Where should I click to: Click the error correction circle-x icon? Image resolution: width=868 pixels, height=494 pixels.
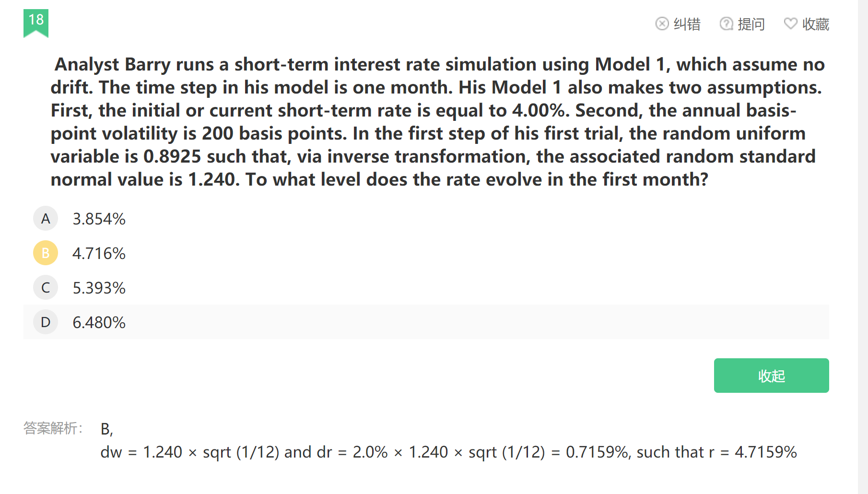(x=662, y=24)
